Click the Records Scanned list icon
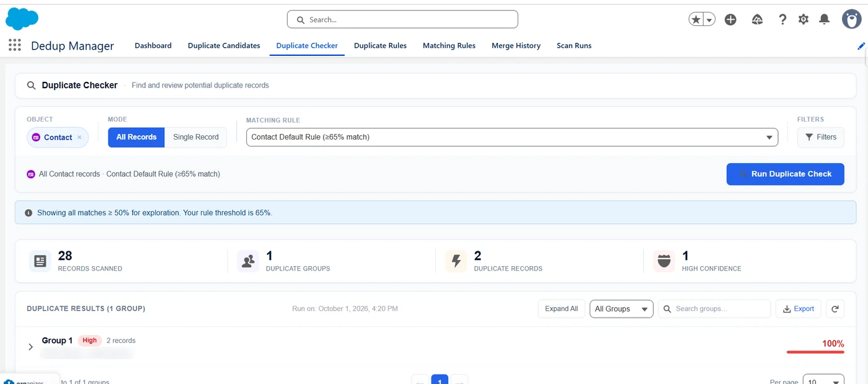The height and width of the screenshot is (384, 868). tap(40, 261)
